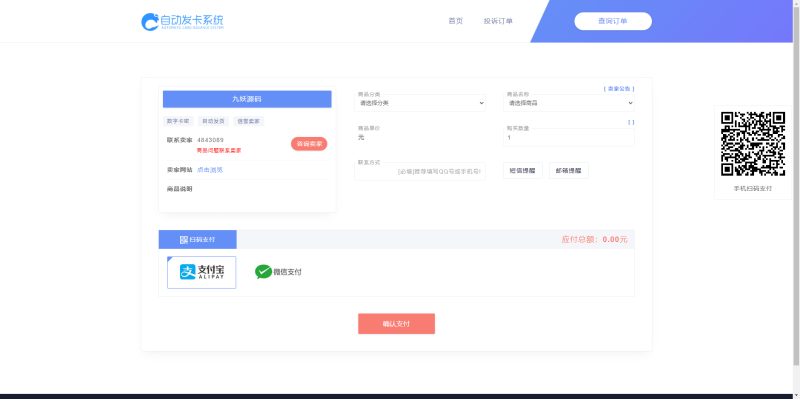
Task: Click the QR code for mobile payment
Action: pos(753,144)
